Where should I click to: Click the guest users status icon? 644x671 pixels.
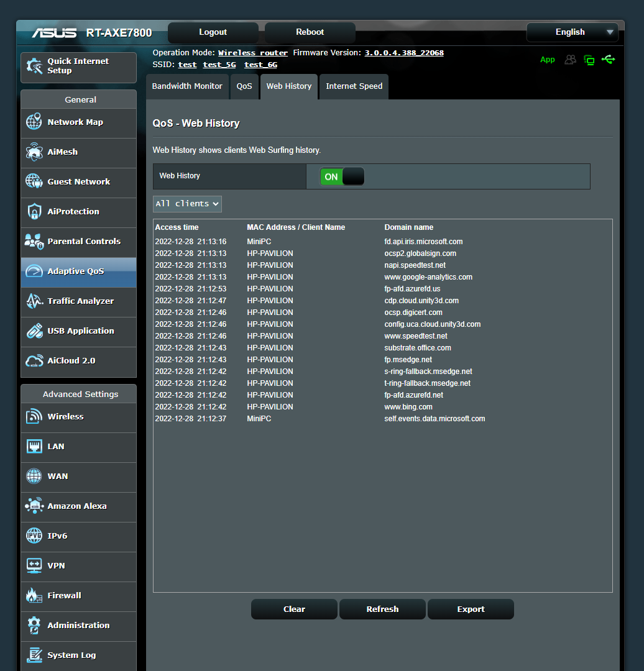pos(571,60)
